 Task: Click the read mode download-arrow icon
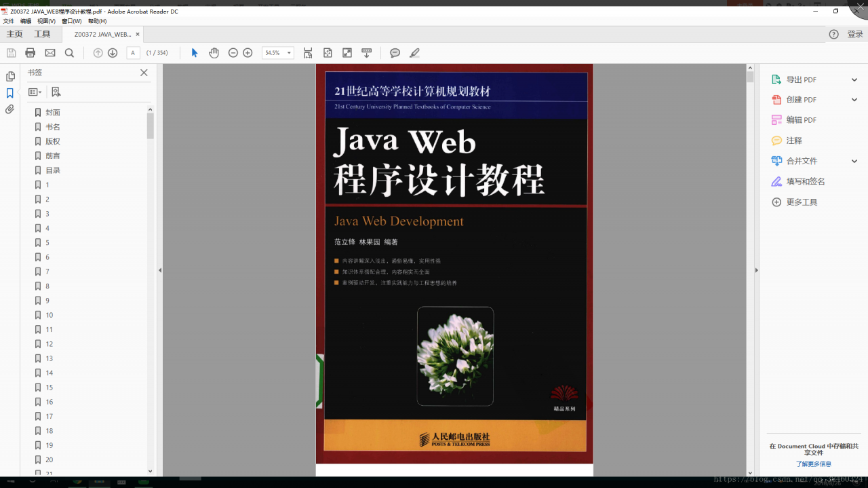pos(367,53)
